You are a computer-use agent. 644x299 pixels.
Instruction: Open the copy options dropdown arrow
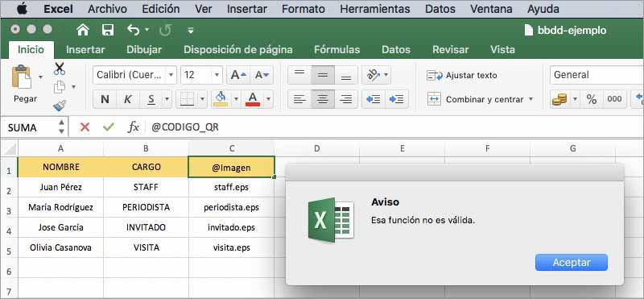click(73, 87)
